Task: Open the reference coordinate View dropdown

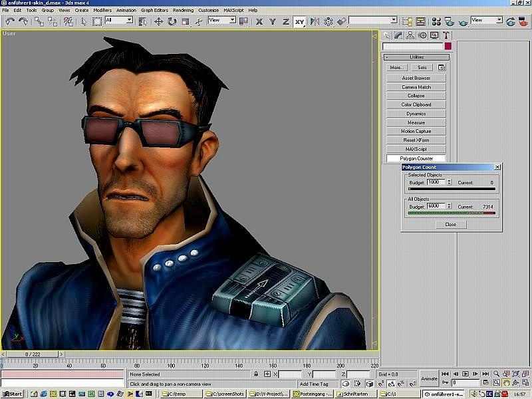Action: pos(222,21)
